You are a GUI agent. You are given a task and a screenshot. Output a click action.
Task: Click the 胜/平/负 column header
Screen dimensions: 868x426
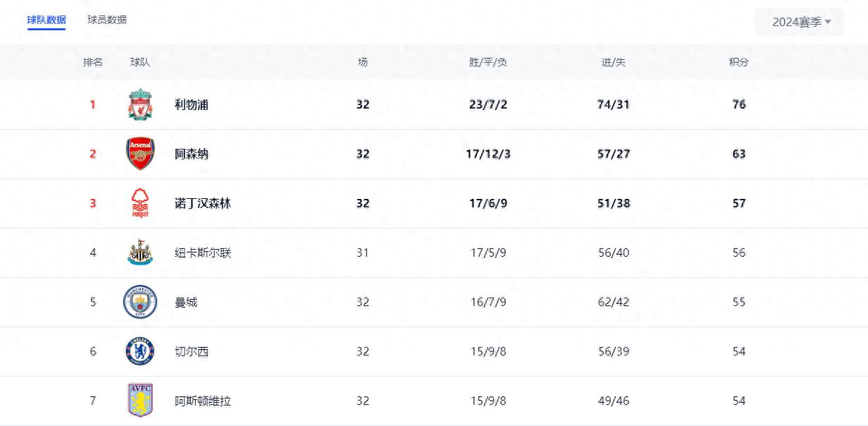pyautogui.click(x=488, y=62)
